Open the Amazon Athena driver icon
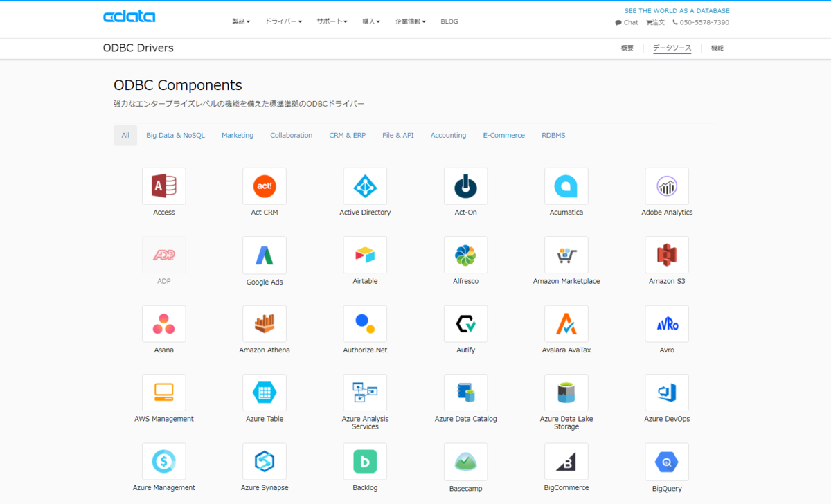The height and width of the screenshot is (504, 831). (265, 324)
